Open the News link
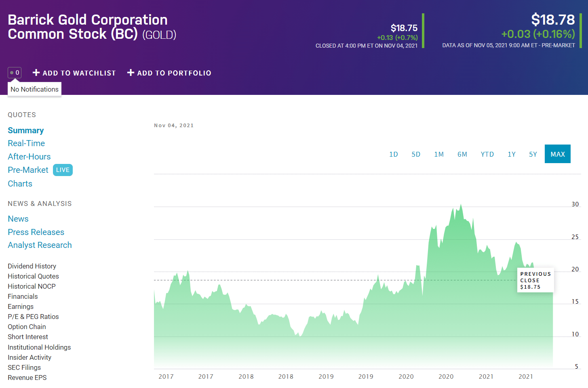 18,219
